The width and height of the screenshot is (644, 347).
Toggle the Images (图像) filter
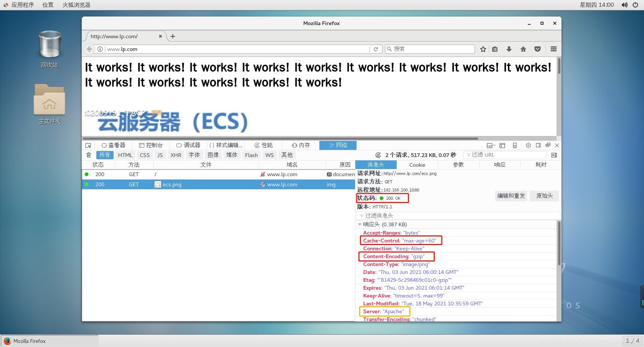pos(213,155)
